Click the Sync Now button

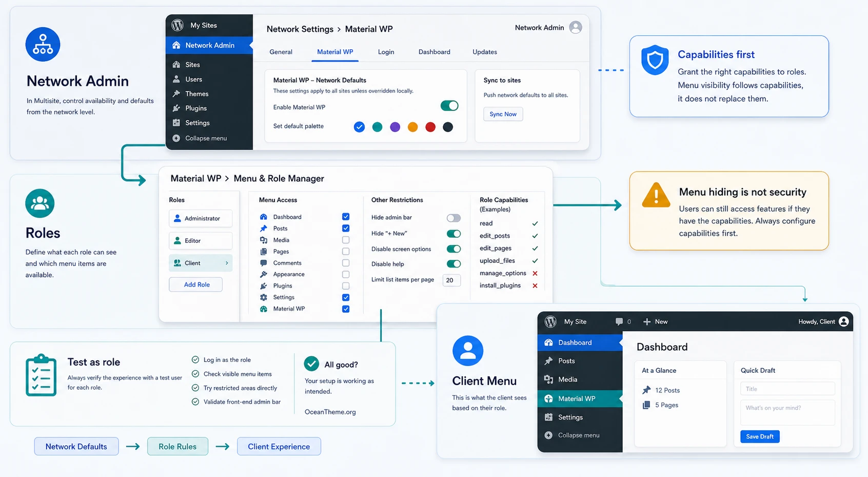[x=503, y=114]
